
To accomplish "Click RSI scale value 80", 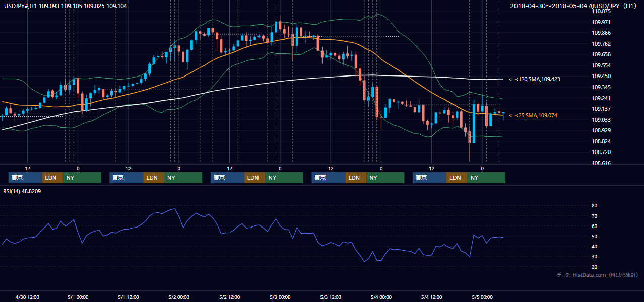I will pyautogui.click(x=595, y=206).
